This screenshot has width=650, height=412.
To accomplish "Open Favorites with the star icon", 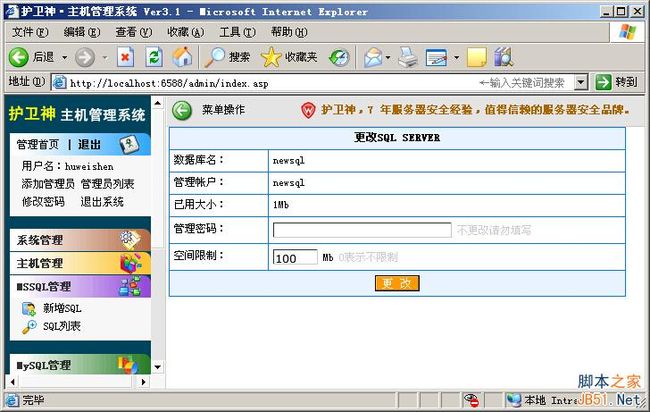I will click(271, 57).
